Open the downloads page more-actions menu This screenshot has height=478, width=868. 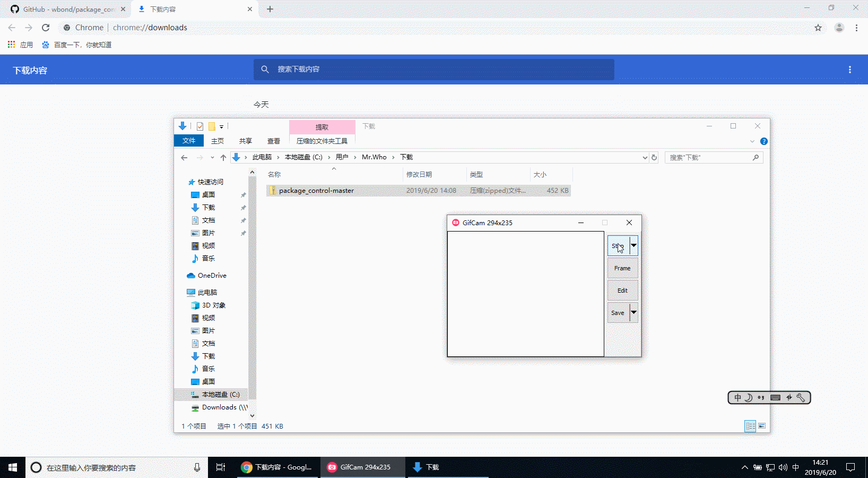coord(850,70)
